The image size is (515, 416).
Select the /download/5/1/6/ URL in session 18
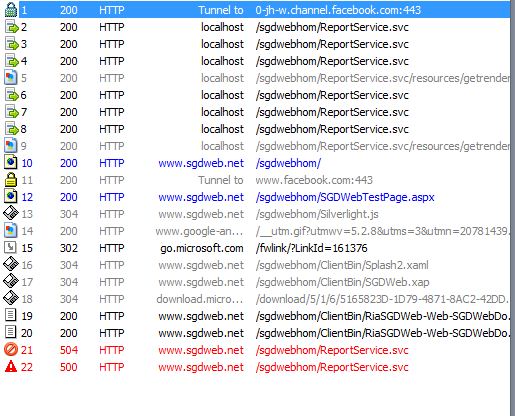click(x=382, y=299)
